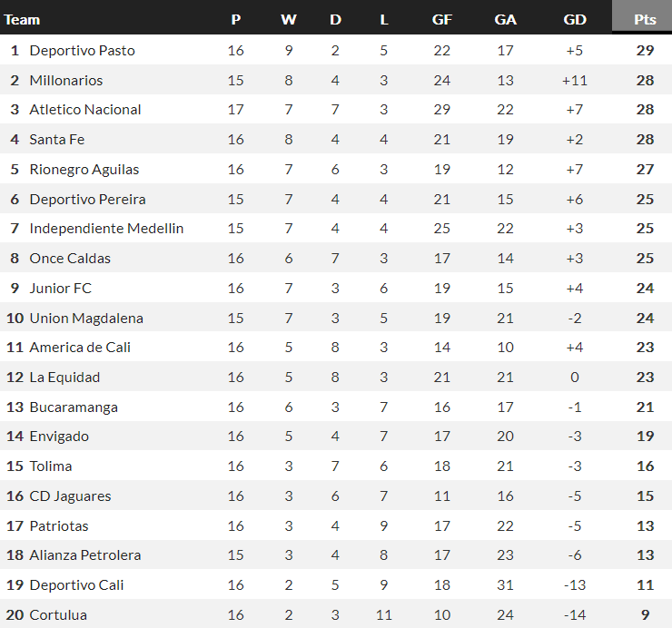The width and height of the screenshot is (672, 628).
Task: Select the Bucaramanga row team name
Action: click(74, 407)
